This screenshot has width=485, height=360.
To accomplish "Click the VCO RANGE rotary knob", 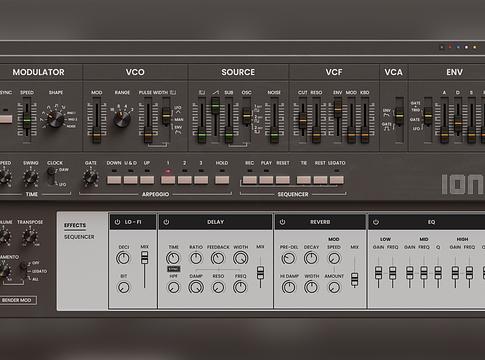I will click(x=122, y=119).
